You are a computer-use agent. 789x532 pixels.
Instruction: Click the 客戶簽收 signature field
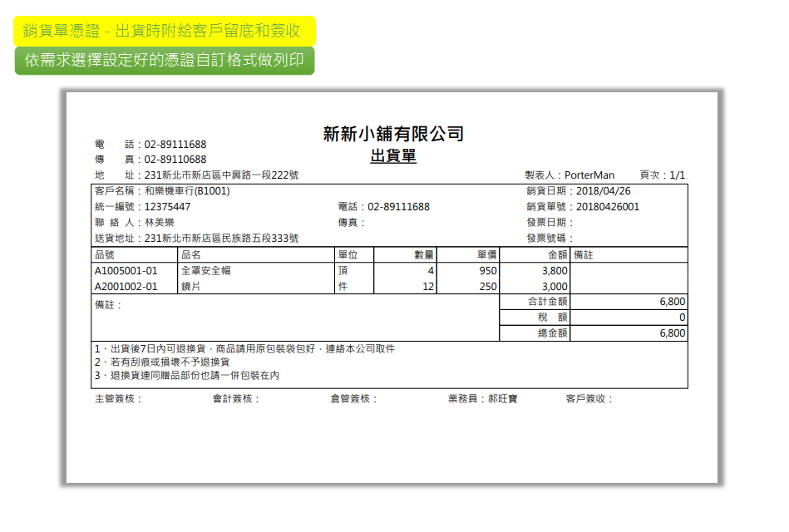(589, 399)
